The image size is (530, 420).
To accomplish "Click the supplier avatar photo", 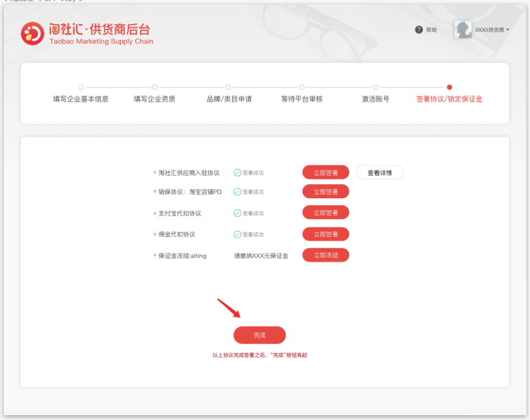I will point(463,29).
